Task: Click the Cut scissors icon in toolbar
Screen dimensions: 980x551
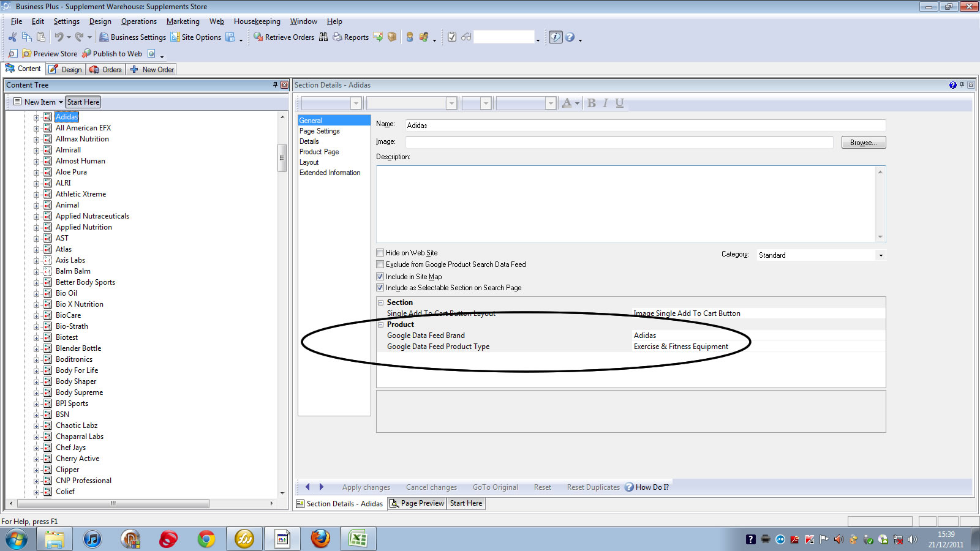Action: [12, 37]
